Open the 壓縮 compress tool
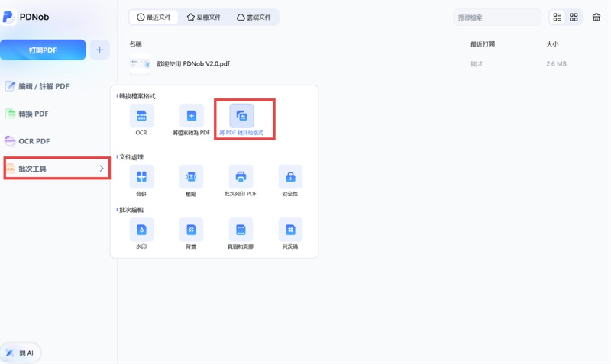The width and height of the screenshot is (611, 364). click(x=191, y=177)
